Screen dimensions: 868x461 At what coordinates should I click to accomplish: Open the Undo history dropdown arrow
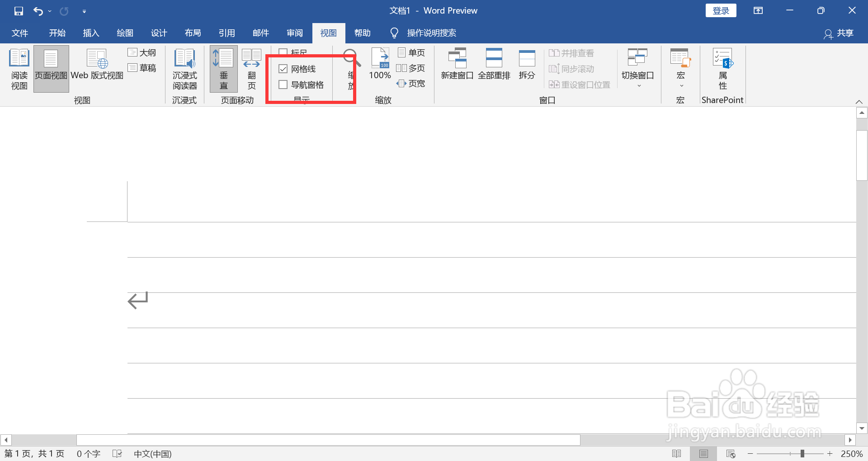click(50, 11)
